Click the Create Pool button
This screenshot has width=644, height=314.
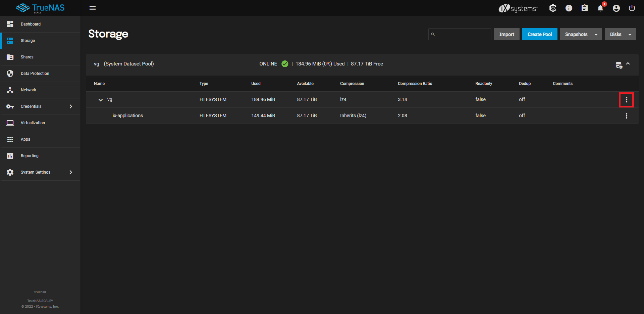pos(539,34)
